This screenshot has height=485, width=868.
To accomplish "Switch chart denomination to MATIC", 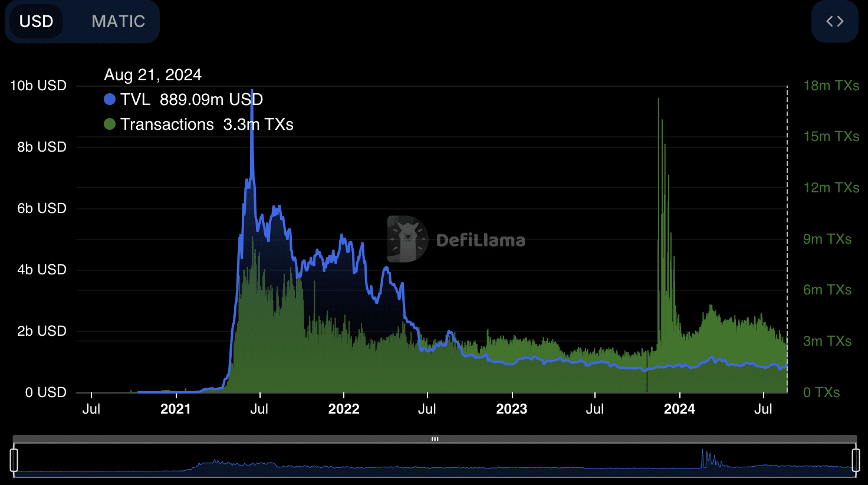I will point(118,21).
